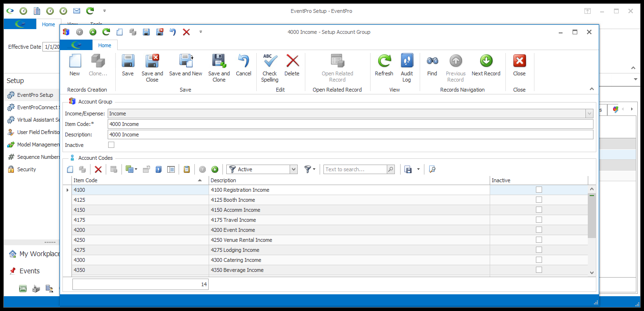
Task: Click save icon in dialog quick access toolbar
Action: click(146, 32)
